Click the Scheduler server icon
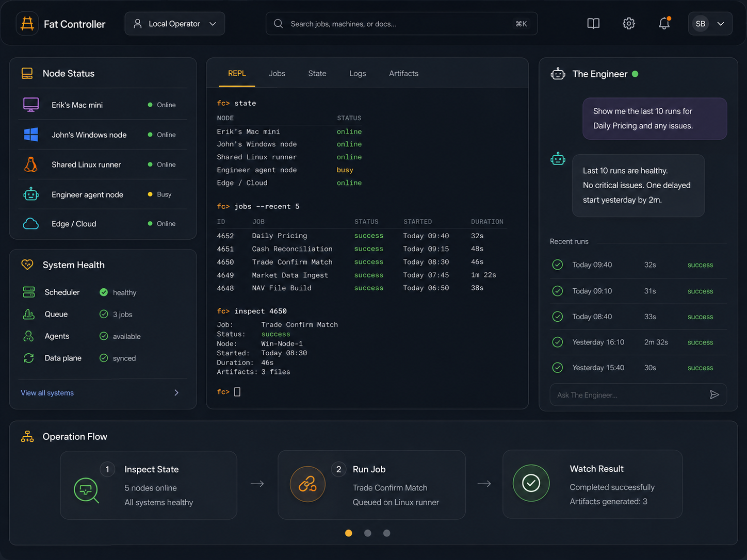This screenshot has height=560, width=747. 29,292
